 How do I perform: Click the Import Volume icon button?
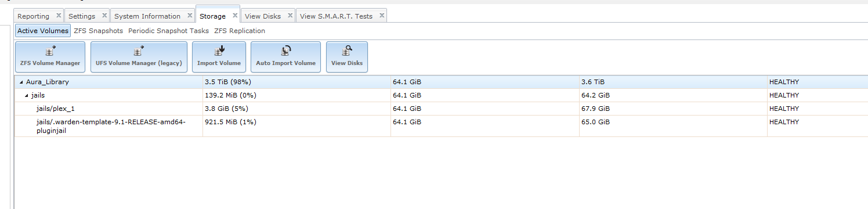[219, 57]
